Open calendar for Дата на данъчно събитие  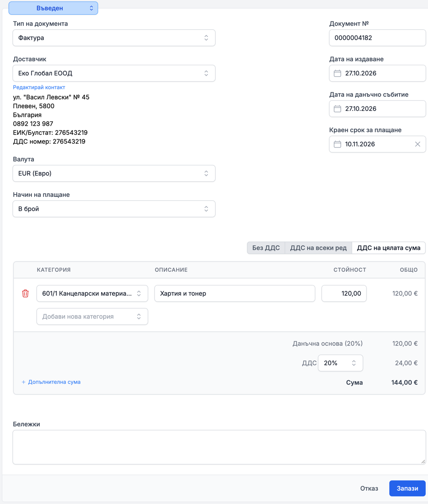pos(338,109)
